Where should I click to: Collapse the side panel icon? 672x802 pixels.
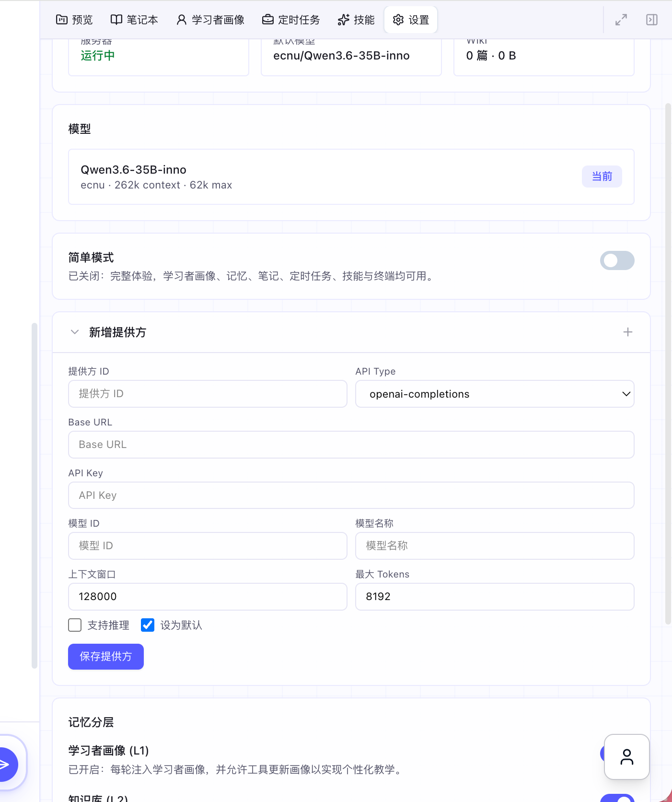(652, 20)
